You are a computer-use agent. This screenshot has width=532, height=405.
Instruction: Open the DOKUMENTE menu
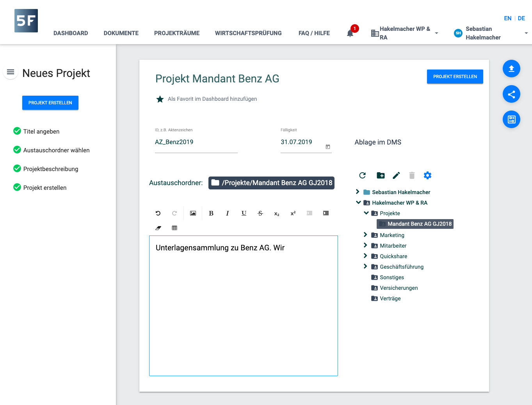pos(121,33)
